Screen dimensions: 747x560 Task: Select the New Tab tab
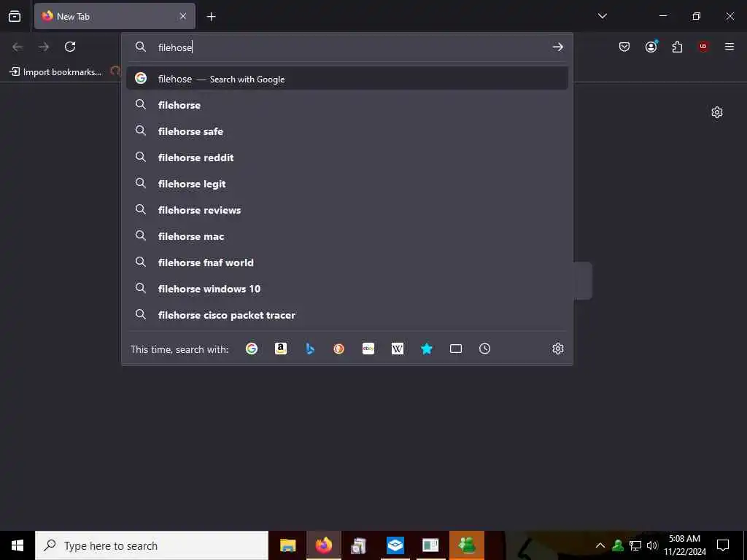pos(115,16)
